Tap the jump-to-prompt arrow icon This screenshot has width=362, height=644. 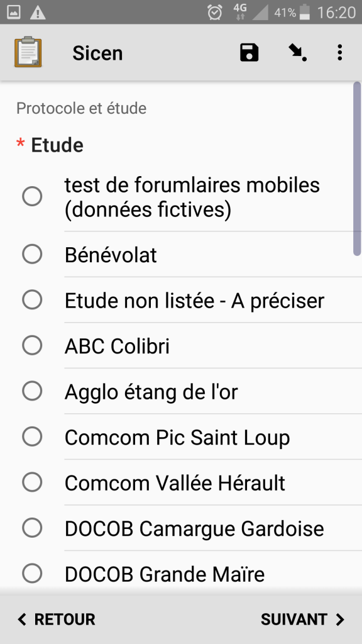coord(297,53)
